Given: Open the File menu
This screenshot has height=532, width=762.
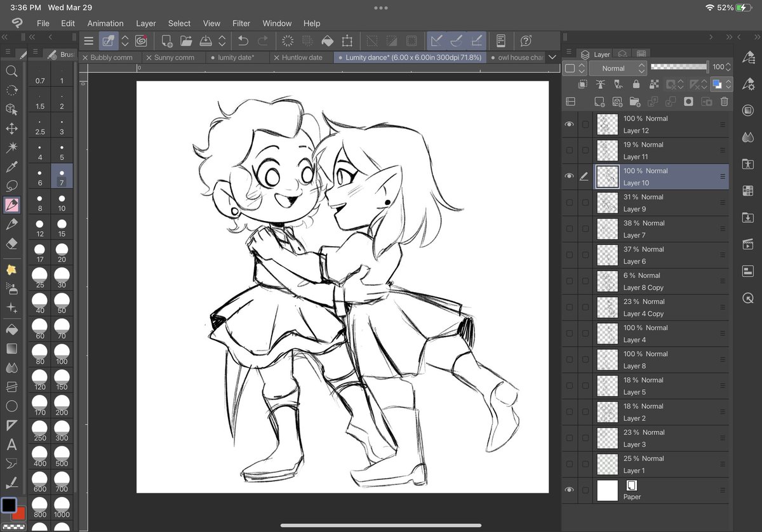Looking at the screenshot, I should click(43, 23).
